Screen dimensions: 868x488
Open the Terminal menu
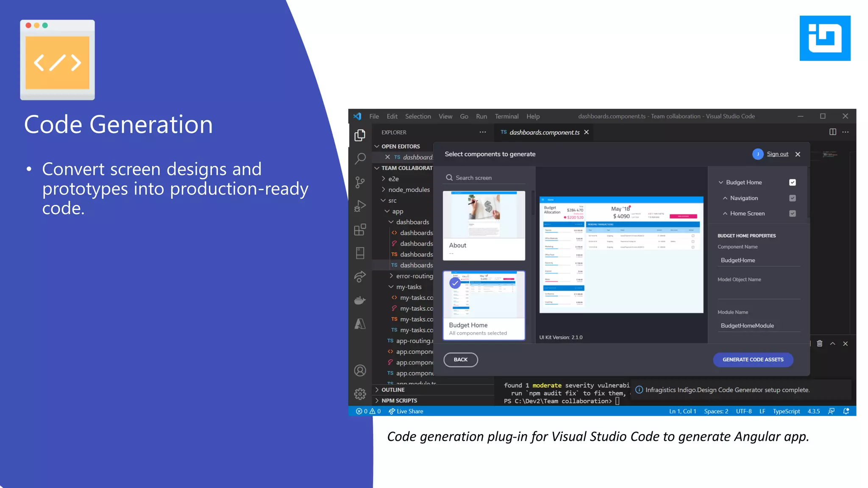pyautogui.click(x=506, y=116)
